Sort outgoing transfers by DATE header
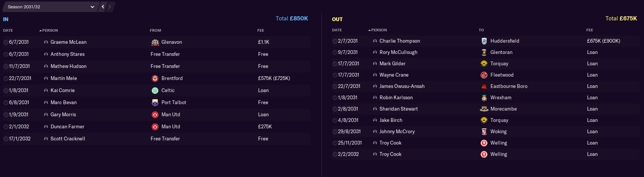 [x=337, y=30]
